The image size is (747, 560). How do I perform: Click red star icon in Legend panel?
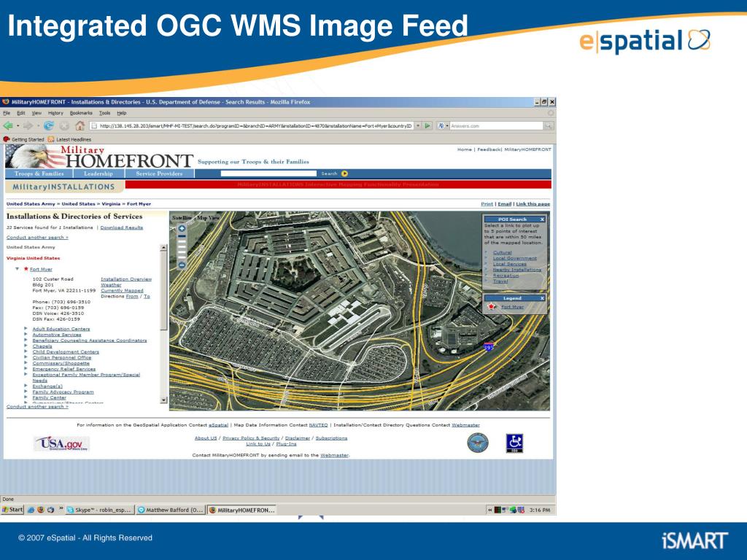point(491,307)
